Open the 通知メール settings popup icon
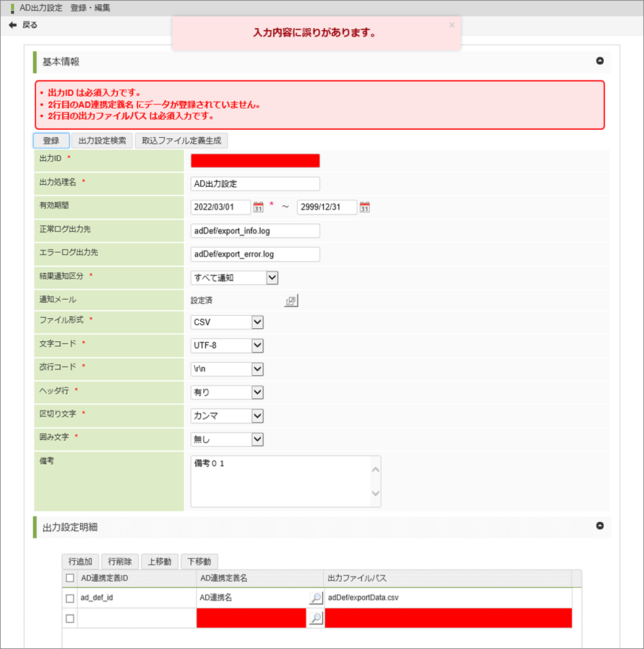The height and width of the screenshot is (649, 644). (x=291, y=301)
